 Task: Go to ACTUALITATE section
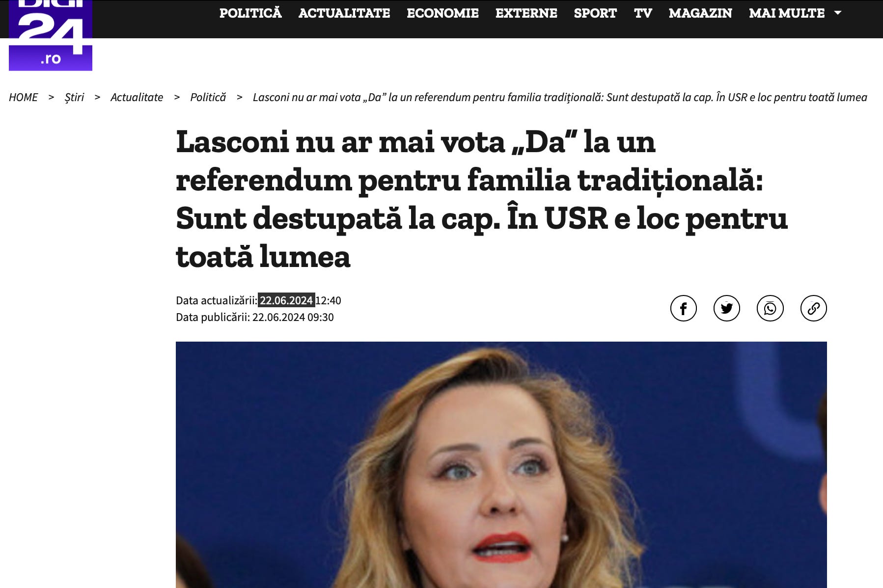[344, 13]
